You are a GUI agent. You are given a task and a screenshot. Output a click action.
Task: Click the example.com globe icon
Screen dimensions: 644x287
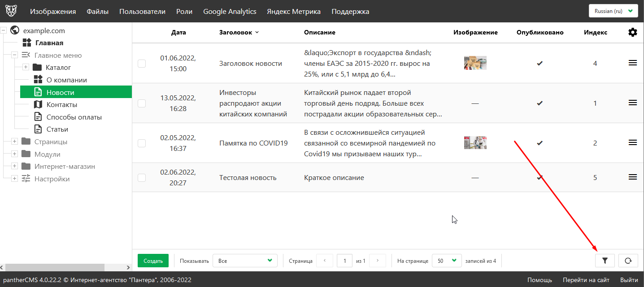15,30
